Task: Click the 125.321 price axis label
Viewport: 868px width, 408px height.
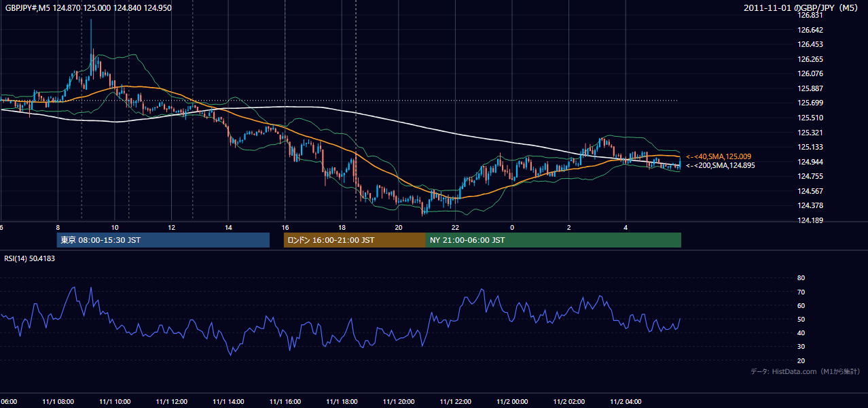Action: pyautogui.click(x=811, y=133)
